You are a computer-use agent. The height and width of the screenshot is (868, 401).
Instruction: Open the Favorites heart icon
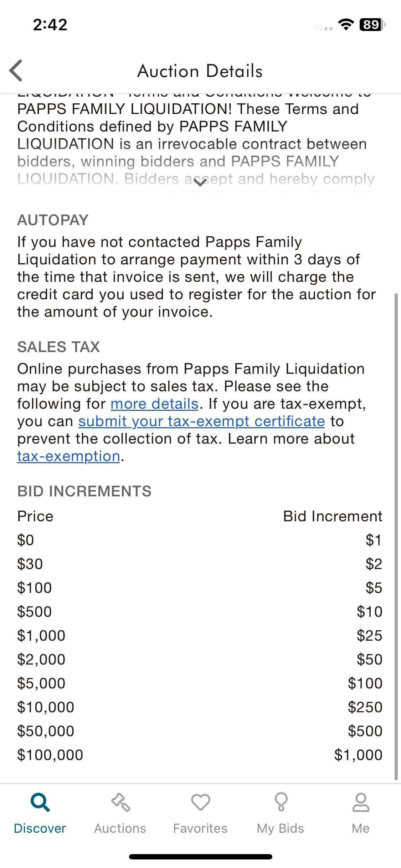(x=200, y=802)
